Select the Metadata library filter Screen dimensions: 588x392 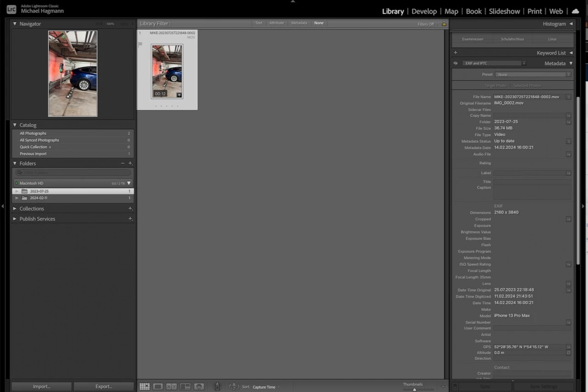pos(299,23)
